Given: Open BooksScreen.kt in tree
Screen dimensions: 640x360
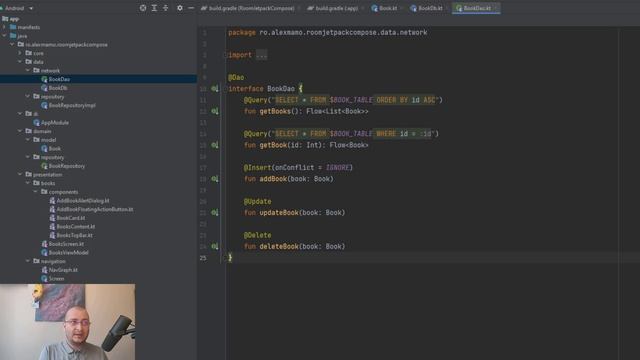Looking at the screenshot, I should click(66, 244).
